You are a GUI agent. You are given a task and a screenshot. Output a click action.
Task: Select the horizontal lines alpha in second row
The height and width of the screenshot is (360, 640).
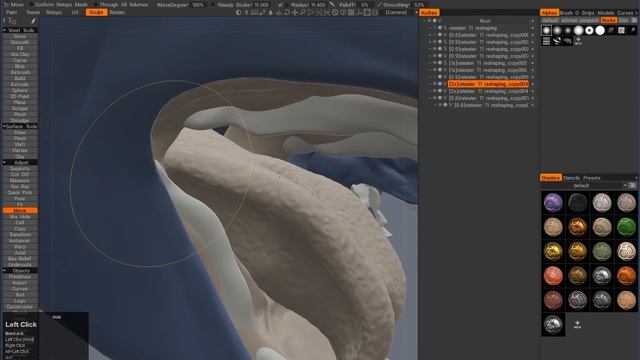[546, 41]
